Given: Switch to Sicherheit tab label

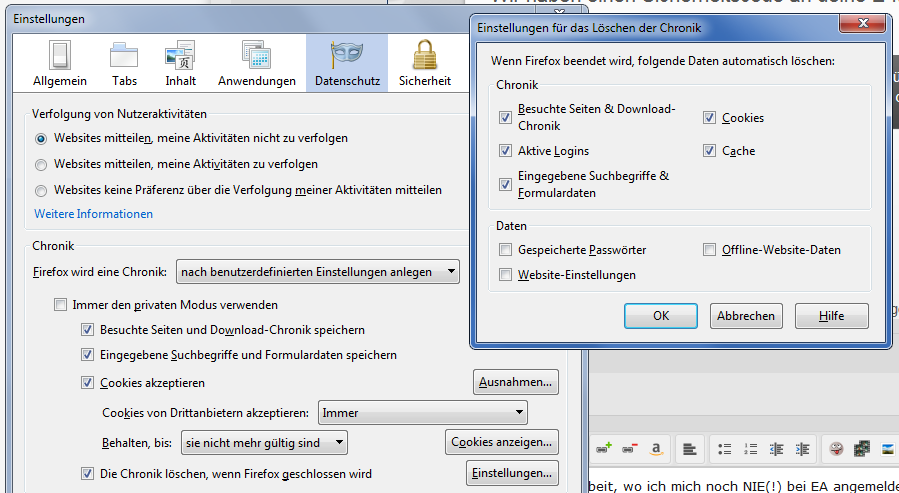Looking at the screenshot, I should [x=425, y=81].
